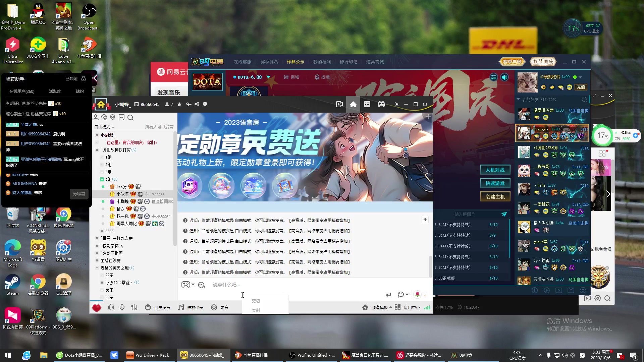Click the send rose gift icon
The height and width of the screenshot is (362, 644).
click(x=417, y=294)
